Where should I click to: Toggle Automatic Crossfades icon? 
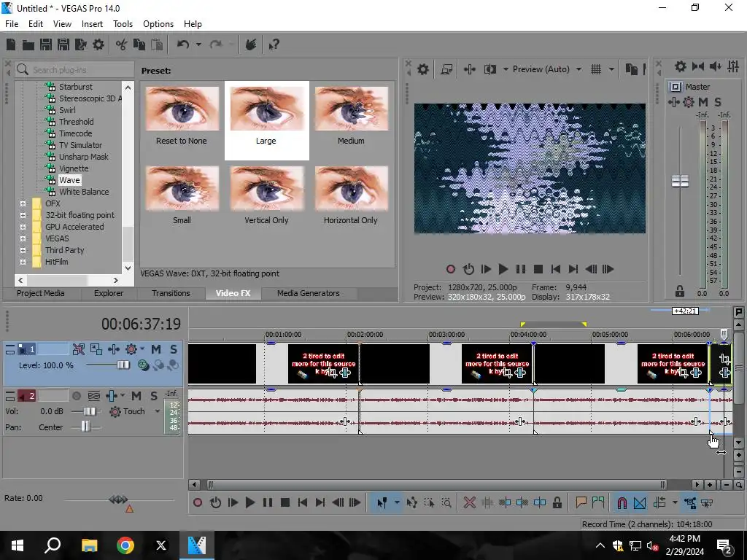640,503
